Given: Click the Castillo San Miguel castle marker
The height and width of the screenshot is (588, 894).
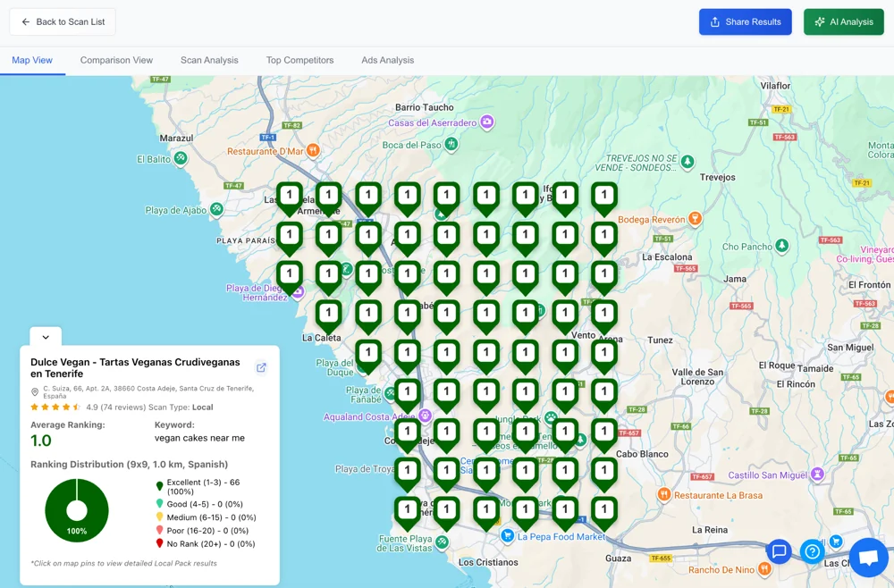Looking at the screenshot, I should point(818,475).
